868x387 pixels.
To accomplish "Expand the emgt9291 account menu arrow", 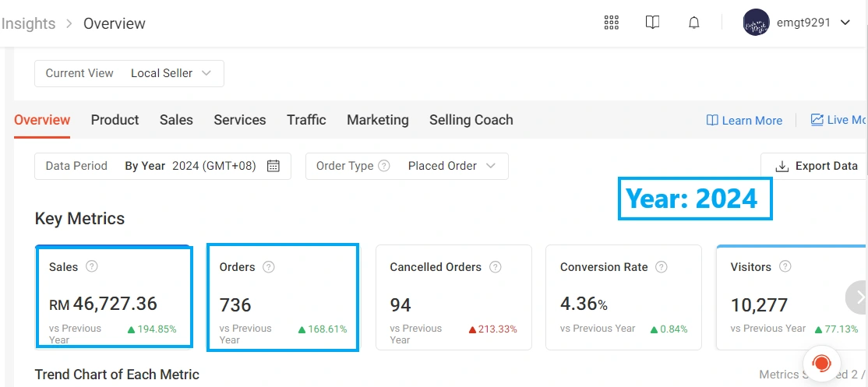I will (x=845, y=23).
